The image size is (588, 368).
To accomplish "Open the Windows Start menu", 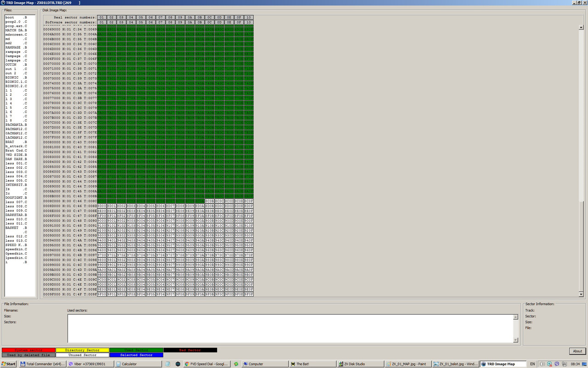I will pyautogui.click(x=7, y=363).
